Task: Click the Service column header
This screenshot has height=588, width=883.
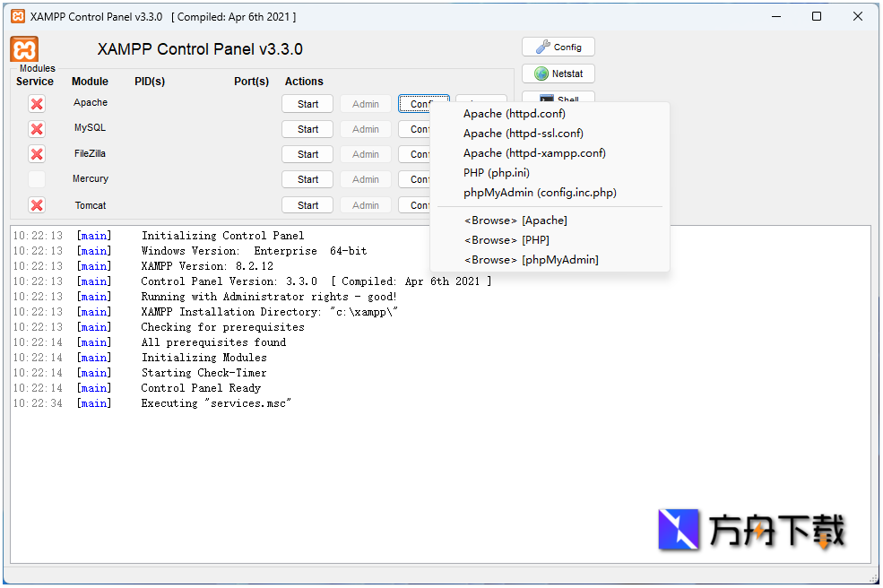Action: [x=35, y=82]
